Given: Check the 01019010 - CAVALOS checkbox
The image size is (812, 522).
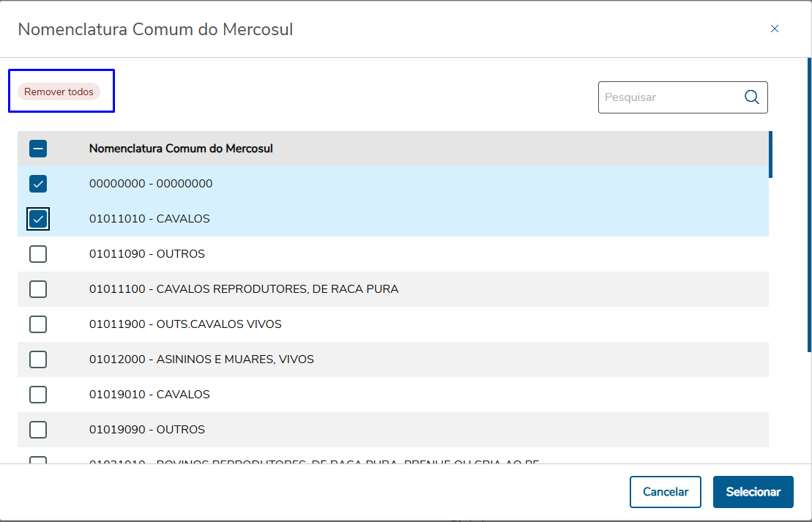Looking at the screenshot, I should pyautogui.click(x=38, y=395).
